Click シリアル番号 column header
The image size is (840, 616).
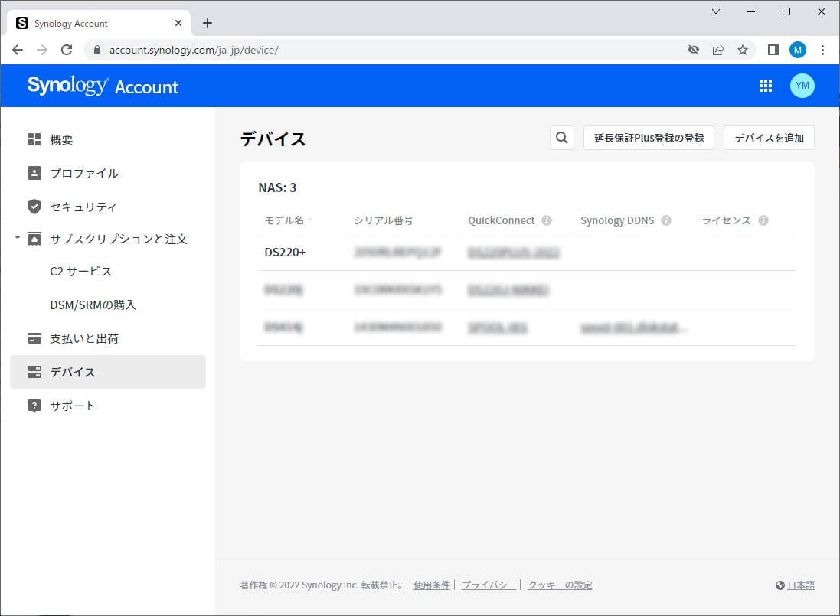point(384,220)
